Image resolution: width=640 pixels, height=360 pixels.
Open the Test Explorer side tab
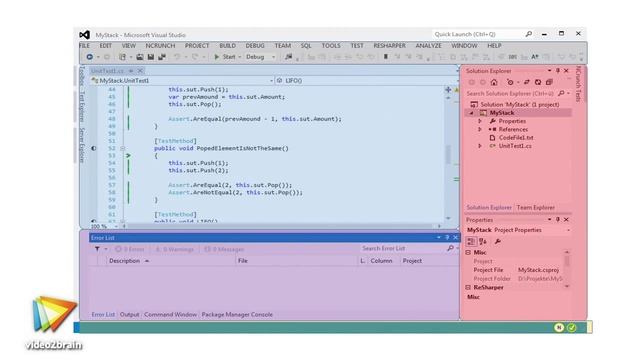point(82,107)
